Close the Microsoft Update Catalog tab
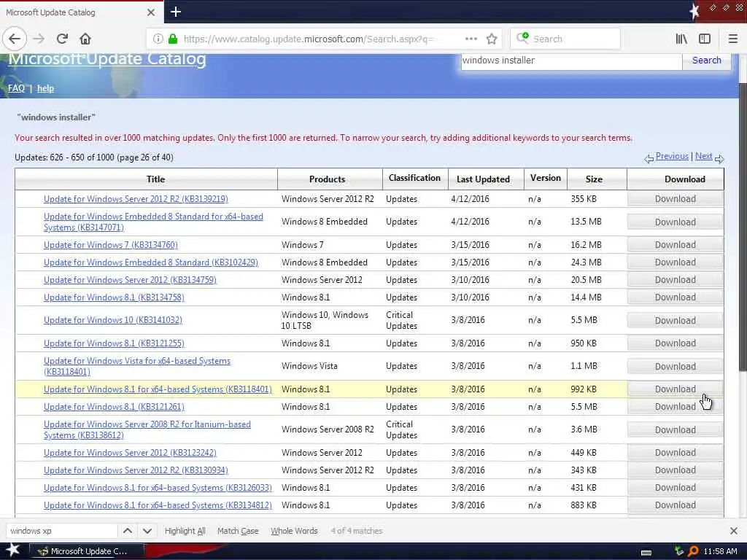747x560 pixels. 151,12
